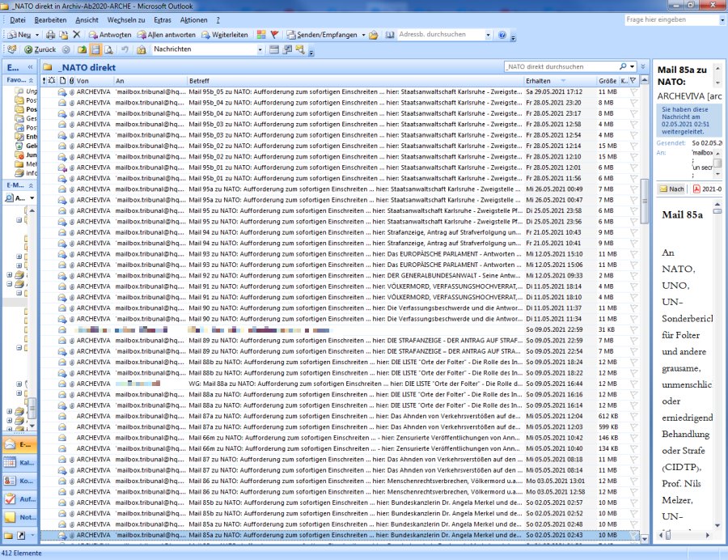The image size is (728, 560).
Task: Click the NATO direkt durchsuchen search field
Action: pyautogui.click(x=561, y=66)
